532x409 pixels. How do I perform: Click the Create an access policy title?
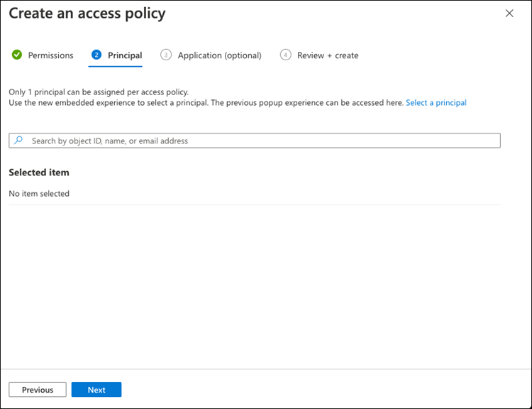tap(87, 13)
